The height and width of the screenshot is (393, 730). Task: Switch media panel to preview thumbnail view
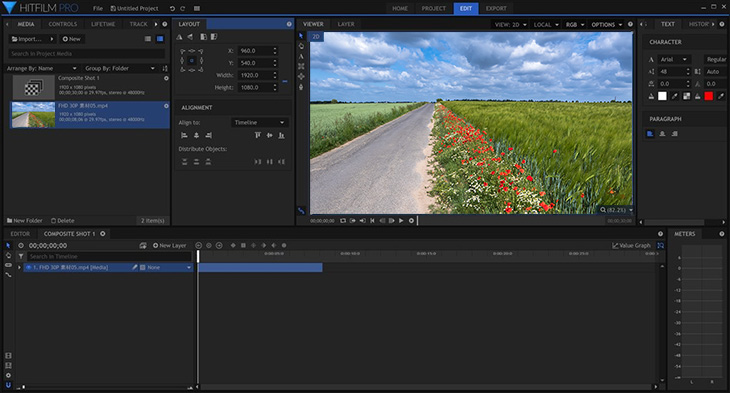[160, 39]
